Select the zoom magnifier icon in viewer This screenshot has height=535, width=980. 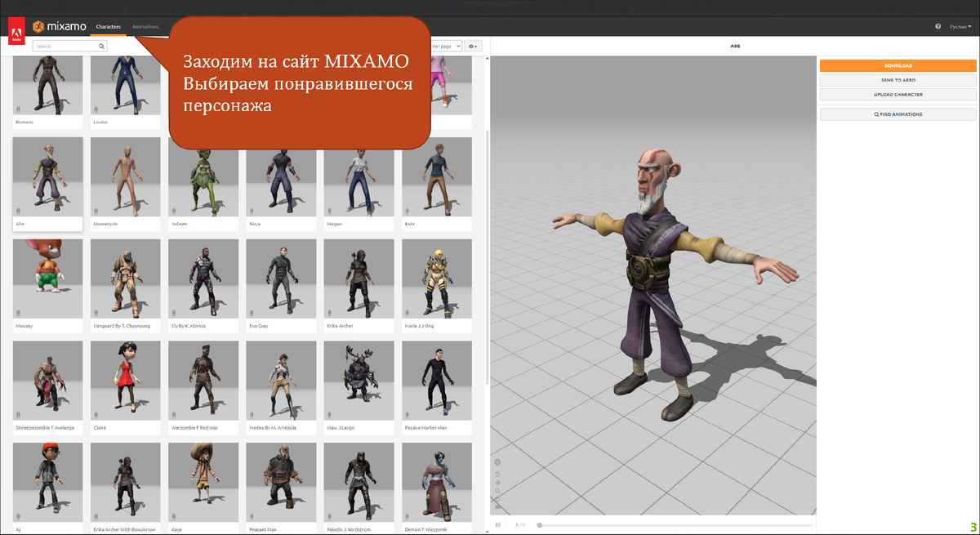click(497, 492)
